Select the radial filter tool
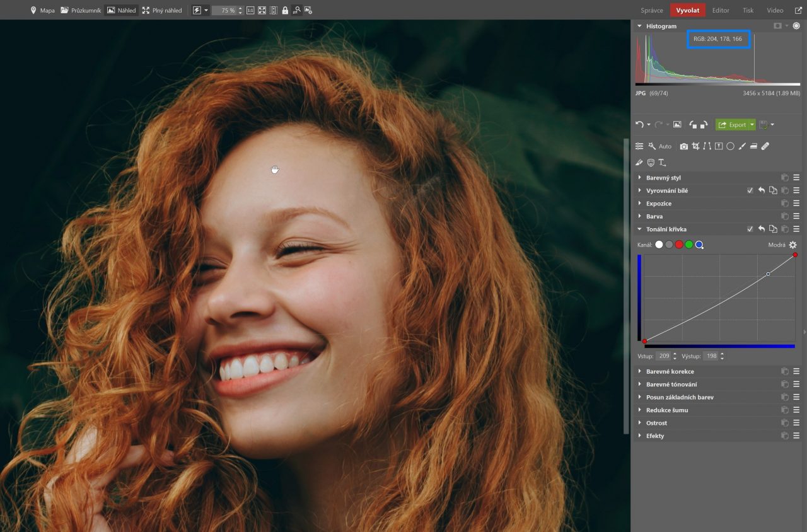 pos(730,146)
